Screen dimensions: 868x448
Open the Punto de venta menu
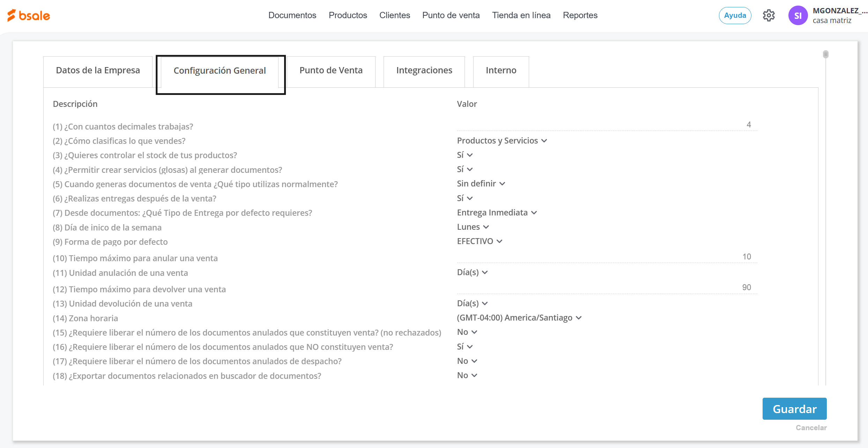click(451, 15)
